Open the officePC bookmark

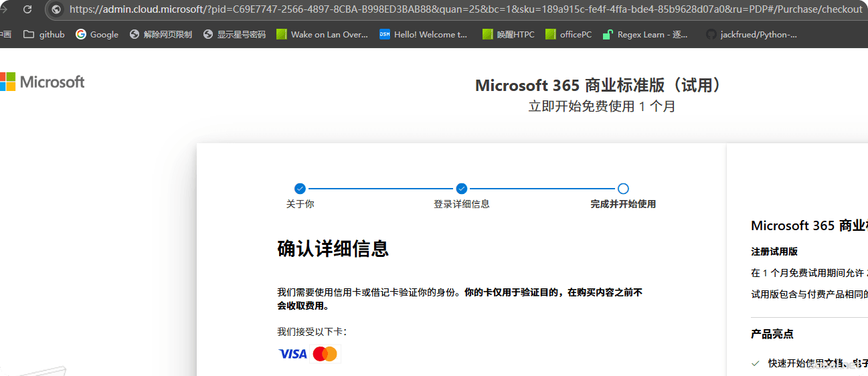[x=569, y=34]
